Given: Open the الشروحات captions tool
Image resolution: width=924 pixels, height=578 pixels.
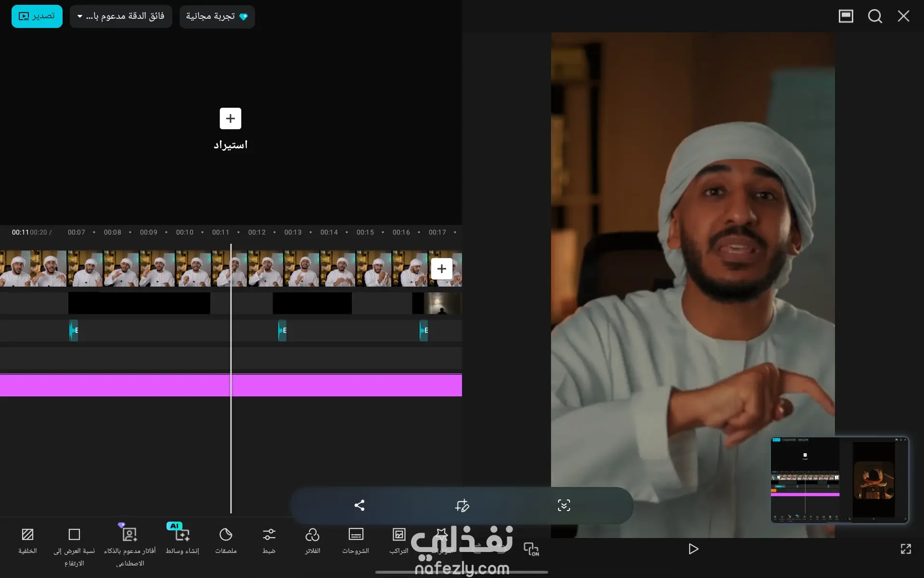Looking at the screenshot, I should [356, 541].
